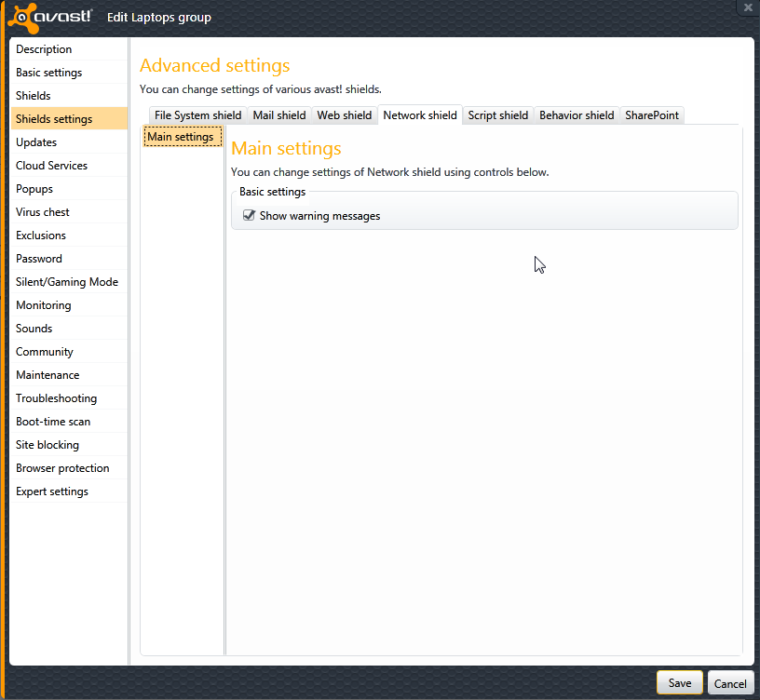Select Silent/Gaming Mode item
Viewport: 760px width, 700px height.
click(68, 281)
